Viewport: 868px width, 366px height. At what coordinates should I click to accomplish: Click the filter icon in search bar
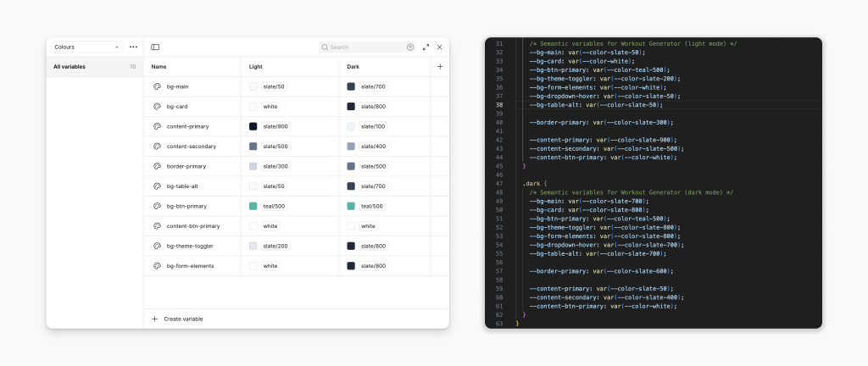tap(410, 47)
